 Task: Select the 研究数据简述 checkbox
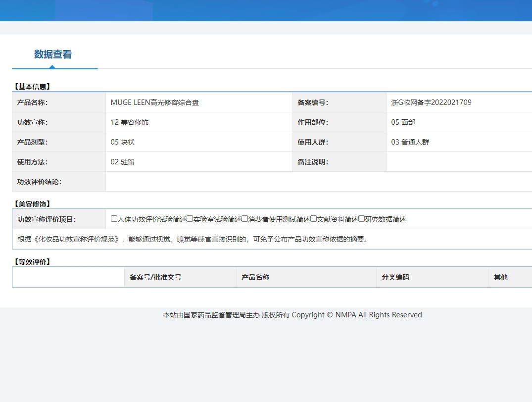[361, 219]
